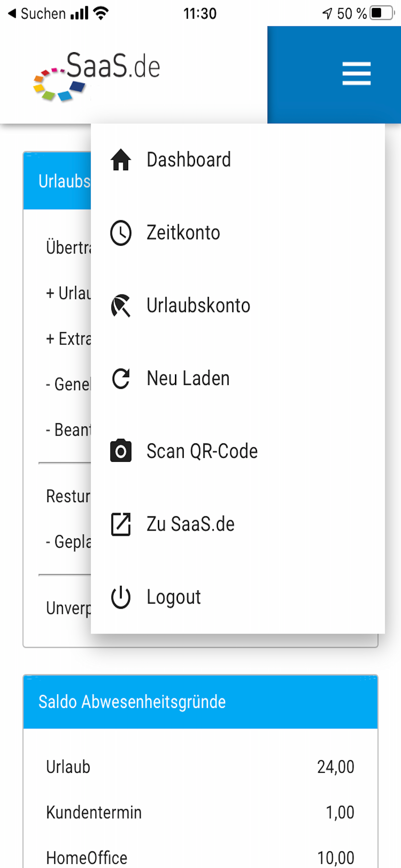The height and width of the screenshot is (868, 401).
Task: Tap the hamburger menu icon
Action: tap(356, 73)
